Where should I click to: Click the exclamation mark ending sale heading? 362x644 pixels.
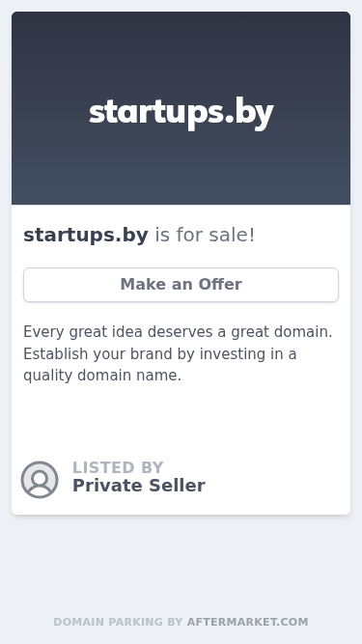[252, 235]
